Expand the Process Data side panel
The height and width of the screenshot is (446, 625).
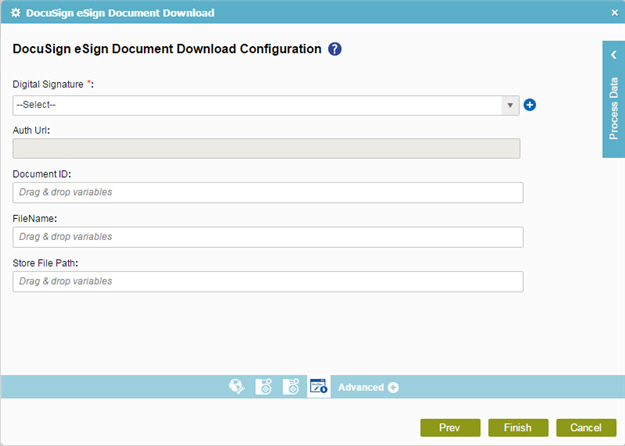click(x=613, y=99)
